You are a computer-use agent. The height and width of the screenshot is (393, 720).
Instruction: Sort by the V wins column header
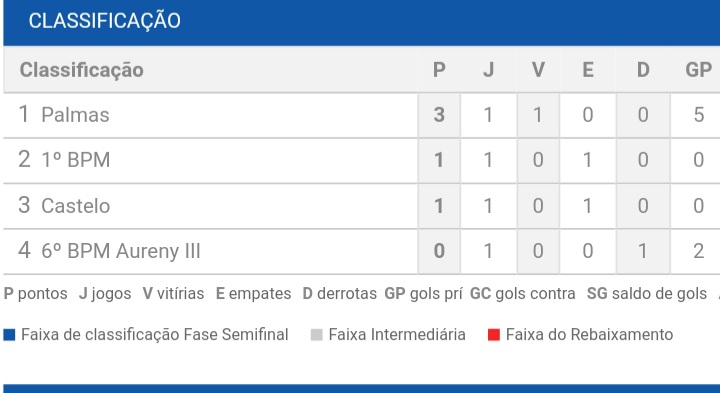[x=538, y=70]
